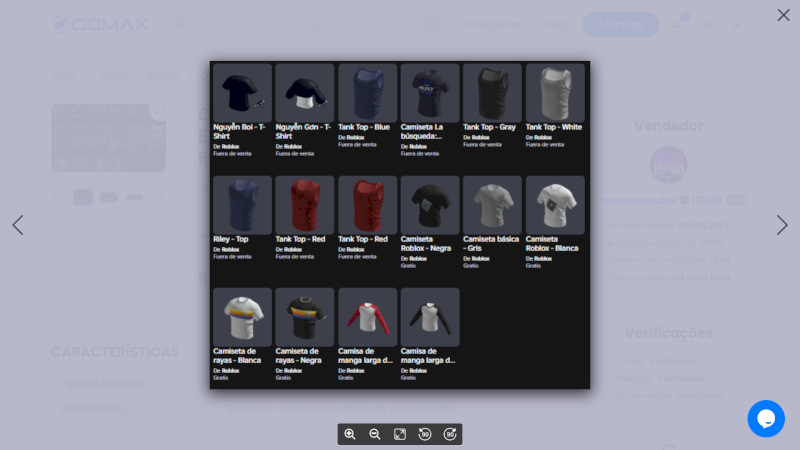Open the seller avatar profile
Image resolution: width=800 pixels, height=450 pixels.
668,165
